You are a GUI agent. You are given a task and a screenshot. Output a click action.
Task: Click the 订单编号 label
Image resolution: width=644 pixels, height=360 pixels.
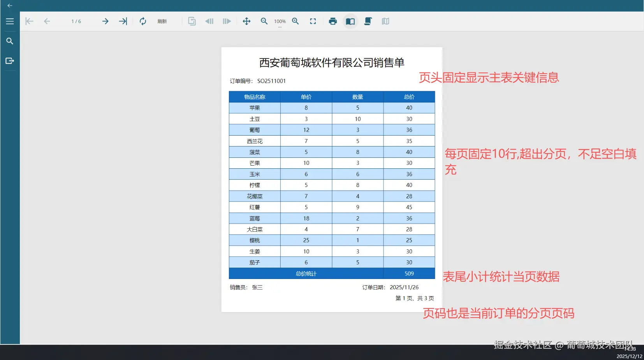[241, 81]
